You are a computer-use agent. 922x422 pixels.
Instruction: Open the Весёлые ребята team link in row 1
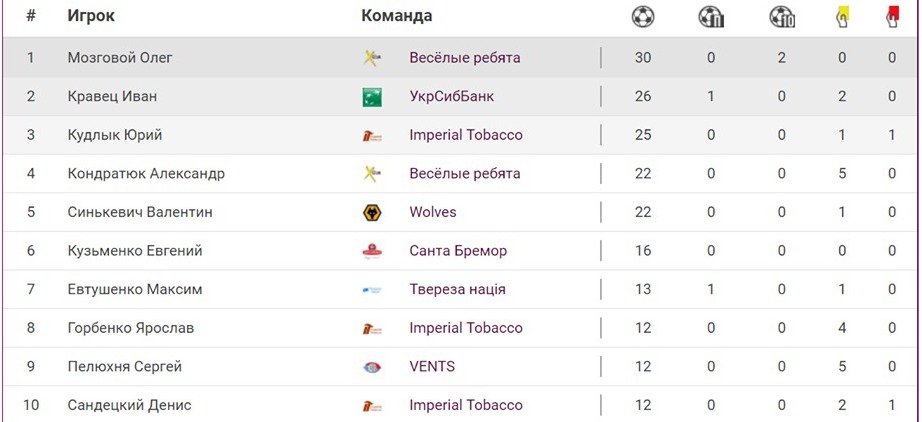tap(465, 58)
